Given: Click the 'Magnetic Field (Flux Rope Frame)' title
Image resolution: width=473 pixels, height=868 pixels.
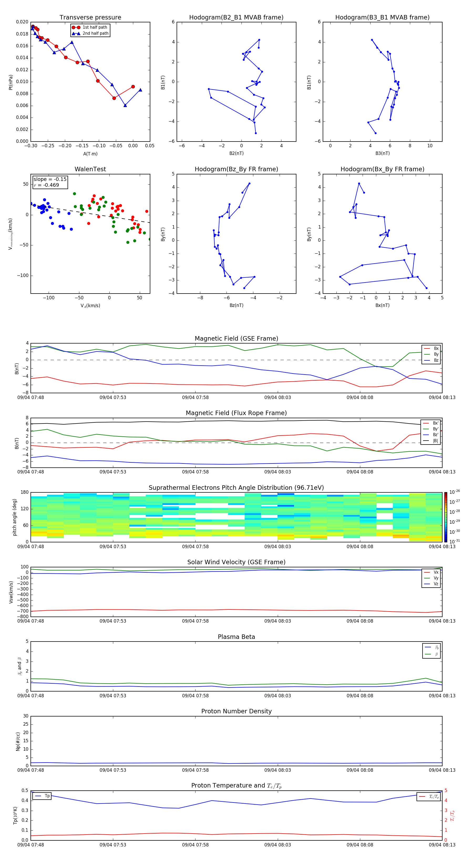Looking at the screenshot, I should click(x=236, y=413).
